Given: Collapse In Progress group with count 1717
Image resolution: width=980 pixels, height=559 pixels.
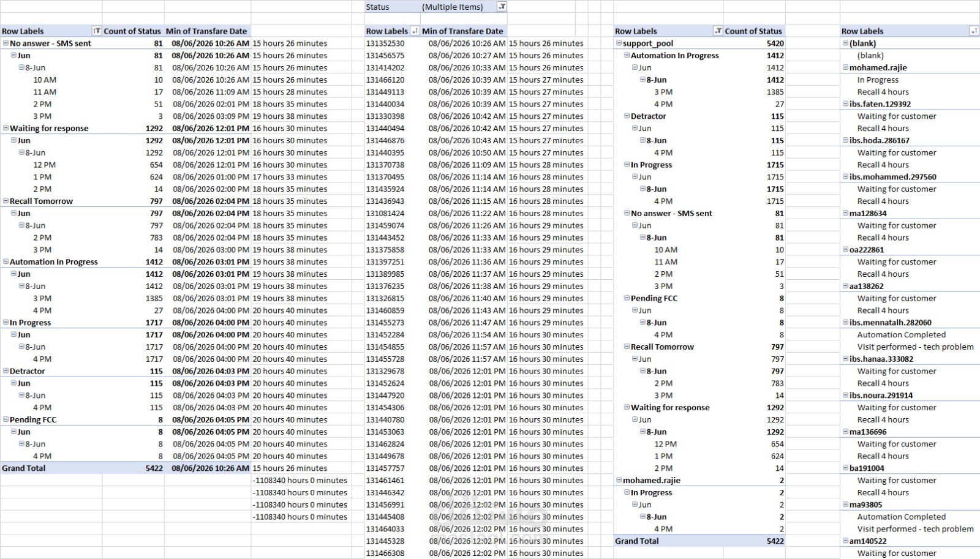Looking at the screenshot, I should tap(6, 322).
